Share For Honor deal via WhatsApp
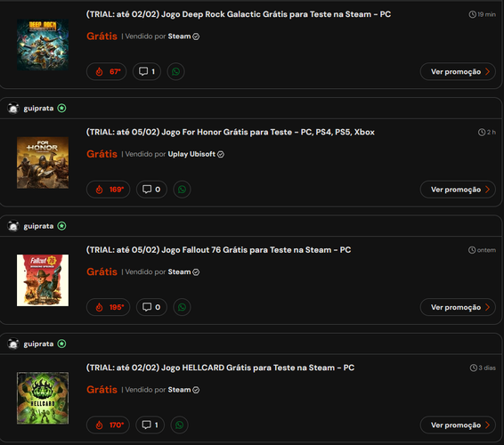Screen dimensions: 504x445 [x=182, y=190]
